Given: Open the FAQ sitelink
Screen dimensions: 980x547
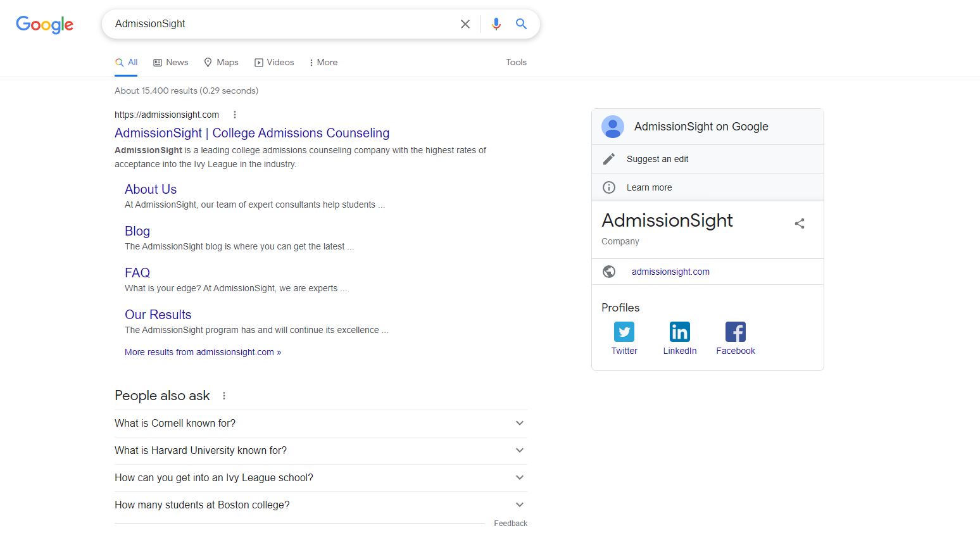Looking at the screenshot, I should (137, 273).
